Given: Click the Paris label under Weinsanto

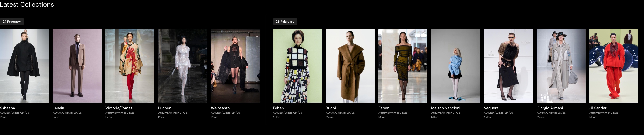Looking at the screenshot, I should coord(214,117).
